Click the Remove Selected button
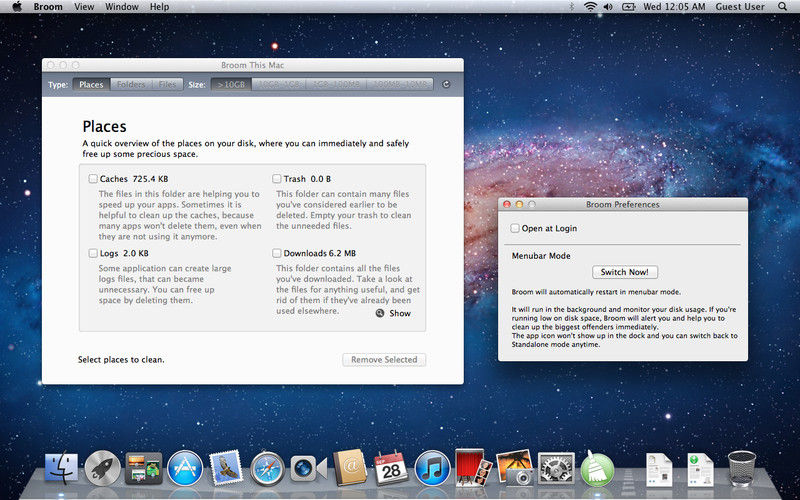 (x=384, y=360)
